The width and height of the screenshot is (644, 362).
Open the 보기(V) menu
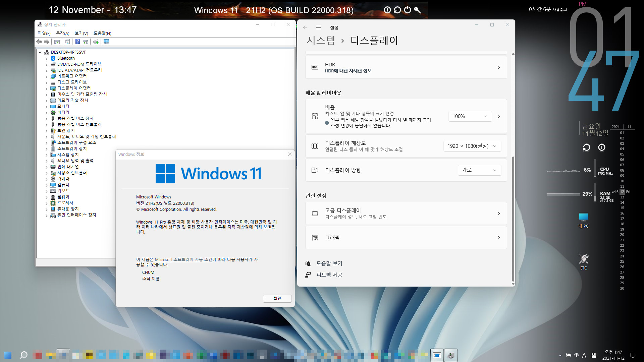coord(81,33)
